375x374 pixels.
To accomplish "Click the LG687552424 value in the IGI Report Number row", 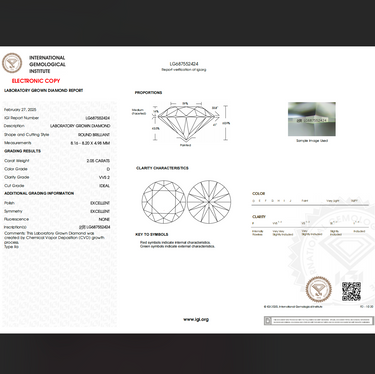I will pos(98,118).
